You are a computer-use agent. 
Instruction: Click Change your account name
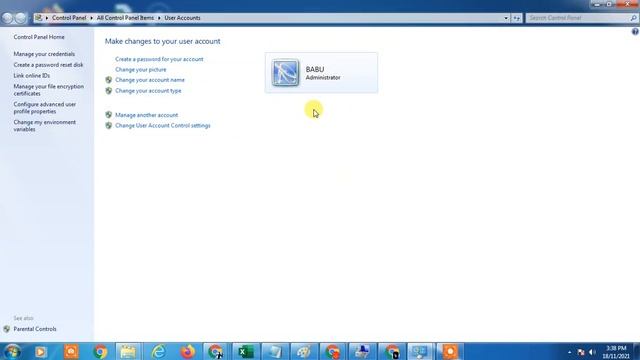tap(150, 80)
